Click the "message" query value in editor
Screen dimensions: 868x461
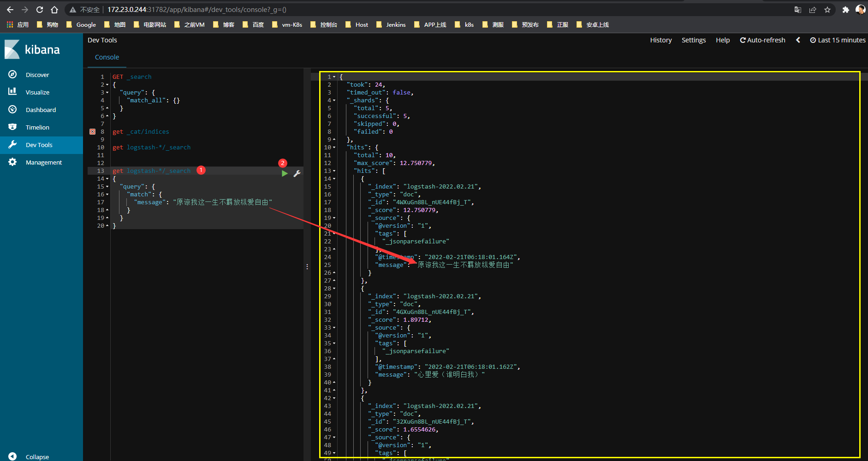[x=222, y=202]
